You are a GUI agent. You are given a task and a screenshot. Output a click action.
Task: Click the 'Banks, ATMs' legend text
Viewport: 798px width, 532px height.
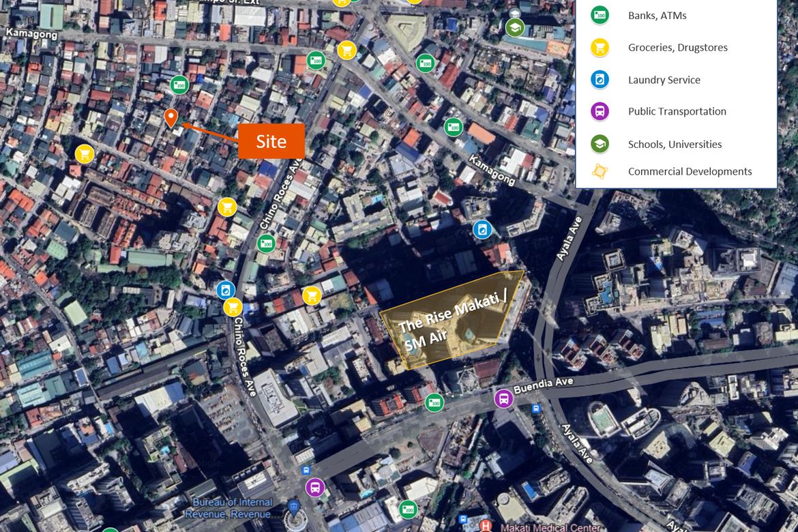657,15
